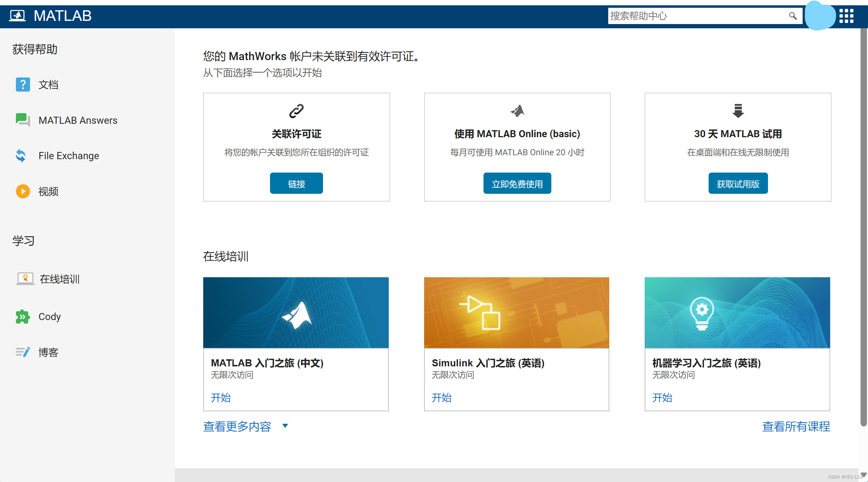Open 在线培训 from the sidebar
This screenshot has width=868, height=482.
(x=60, y=279)
